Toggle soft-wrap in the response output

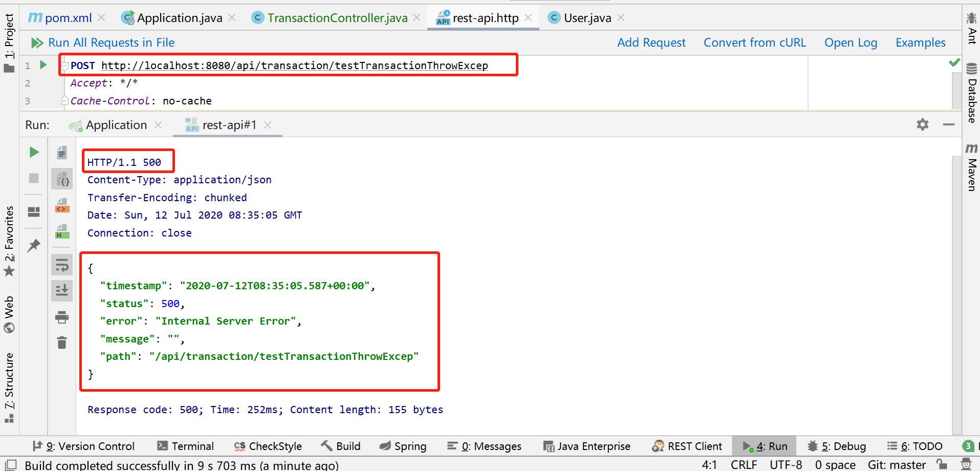(62, 265)
